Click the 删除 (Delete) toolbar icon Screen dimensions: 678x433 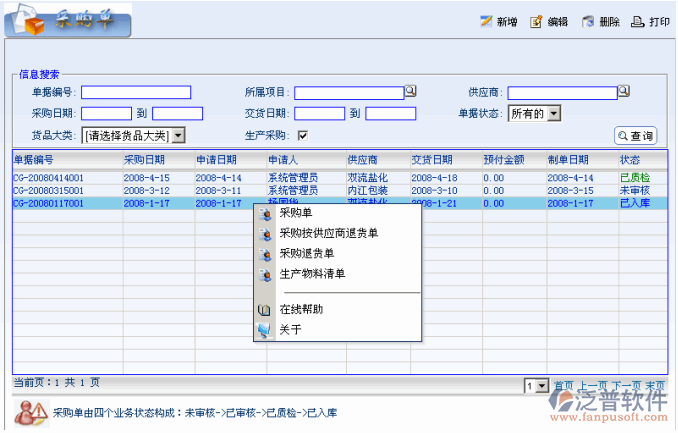click(x=589, y=21)
